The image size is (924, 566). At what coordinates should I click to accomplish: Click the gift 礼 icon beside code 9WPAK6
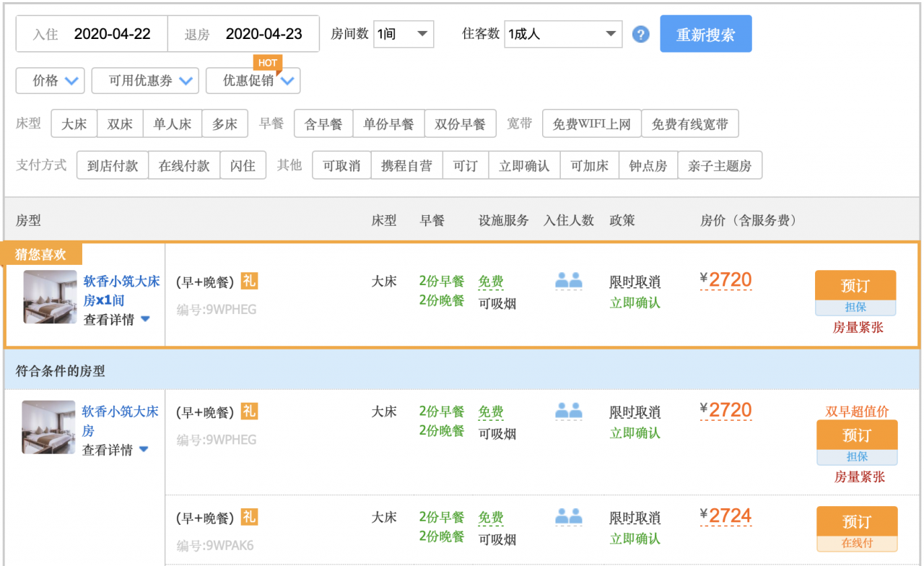pos(249,517)
